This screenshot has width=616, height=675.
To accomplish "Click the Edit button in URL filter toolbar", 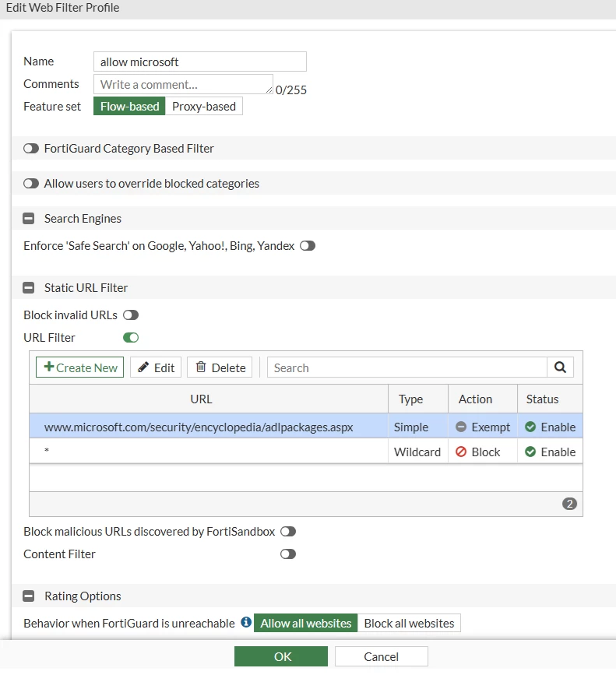I will 156,367.
